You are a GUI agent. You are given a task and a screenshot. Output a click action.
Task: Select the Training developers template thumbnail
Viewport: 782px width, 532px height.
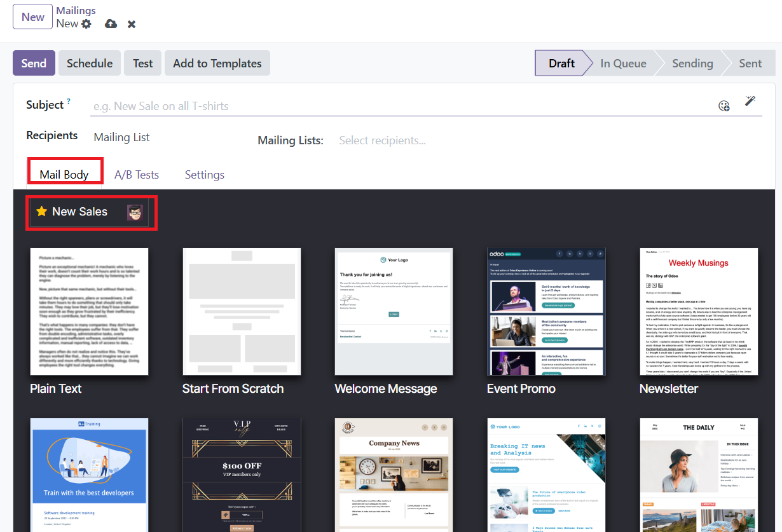click(x=89, y=475)
